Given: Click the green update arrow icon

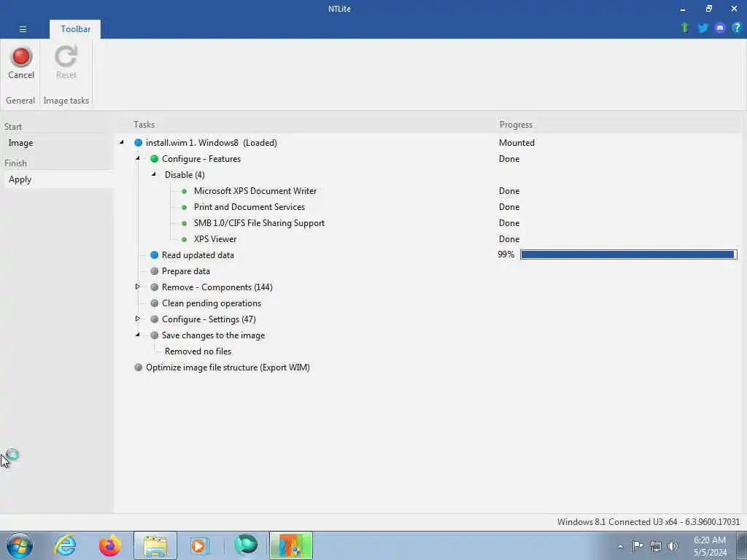Looking at the screenshot, I should pyautogui.click(x=684, y=28).
